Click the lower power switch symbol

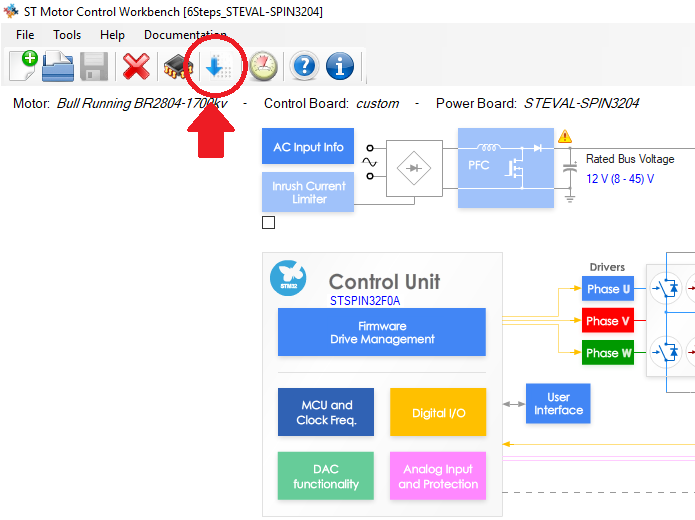coord(666,352)
